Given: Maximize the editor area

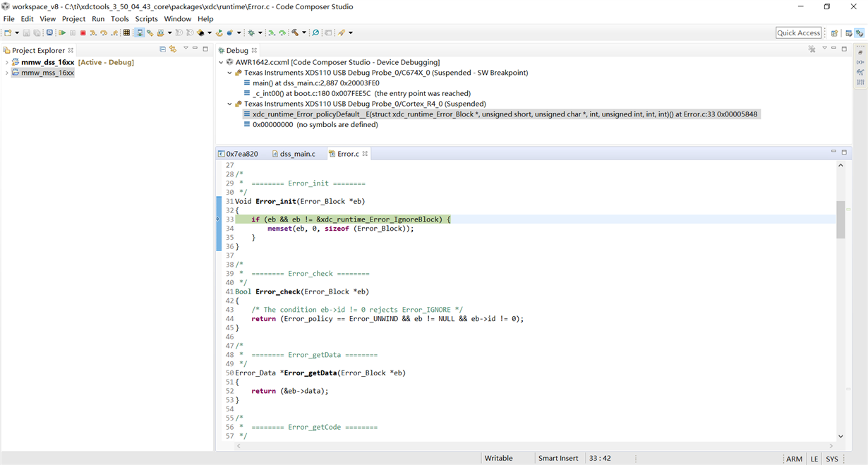Looking at the screenshot, I should 844,152.
